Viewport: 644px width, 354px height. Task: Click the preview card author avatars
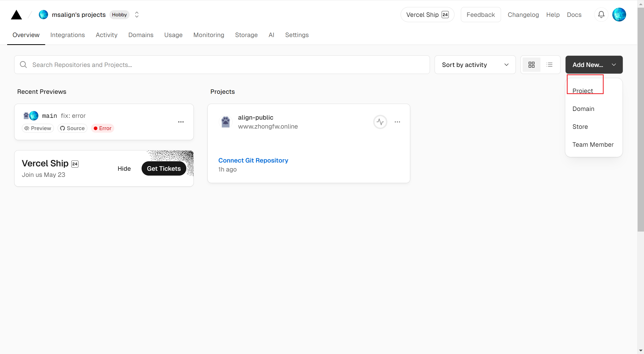[30, 116]
